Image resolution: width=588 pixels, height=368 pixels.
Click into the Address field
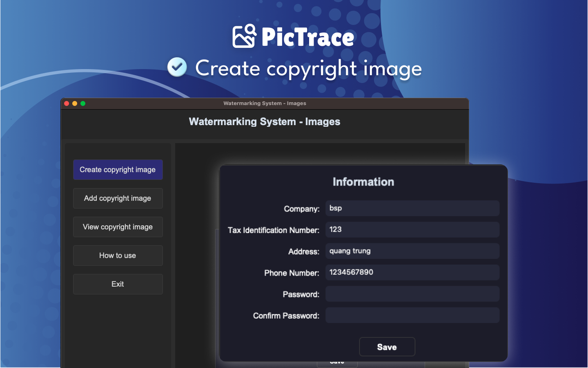(x=412, y=251)
